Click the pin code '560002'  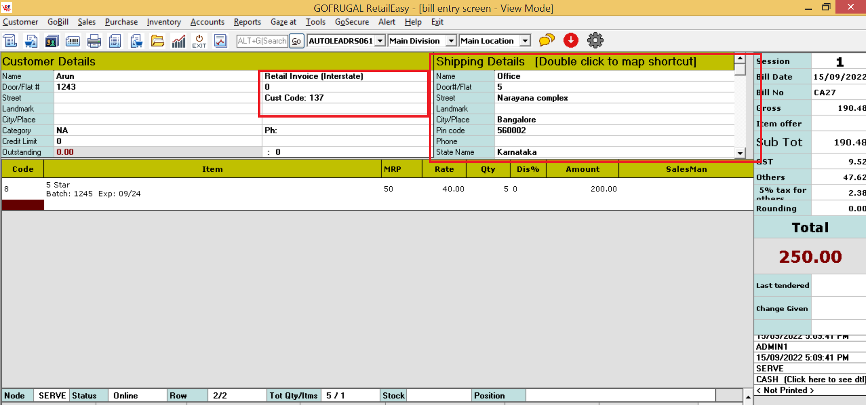[x=511, y=130]
